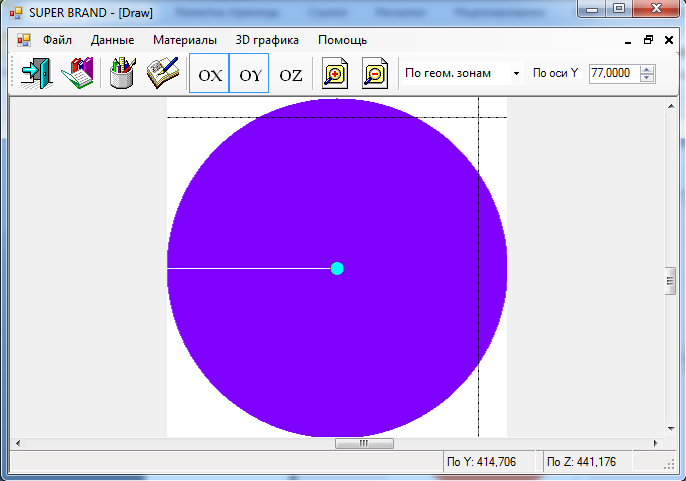This screenshot has width=686, height=481.
Task: Click the horizontal scrollbar thumb
Action: (x=364, y=443)
